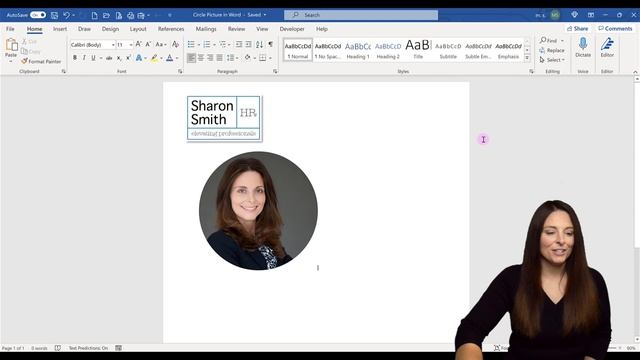The image size is (640, 360).
Task: Toggle Show/Hide paragraph marks
Action: coord(270,44)
